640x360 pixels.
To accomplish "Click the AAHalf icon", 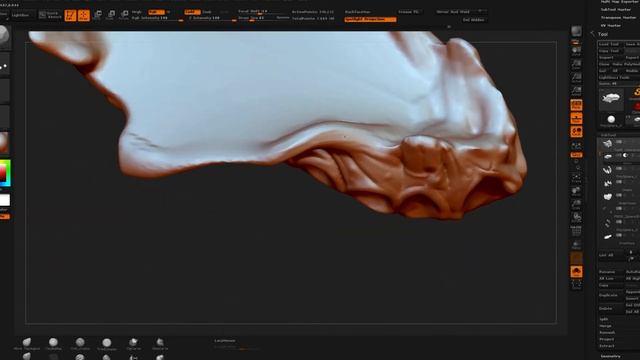I will pyautogui.click(x=576, y=91).
